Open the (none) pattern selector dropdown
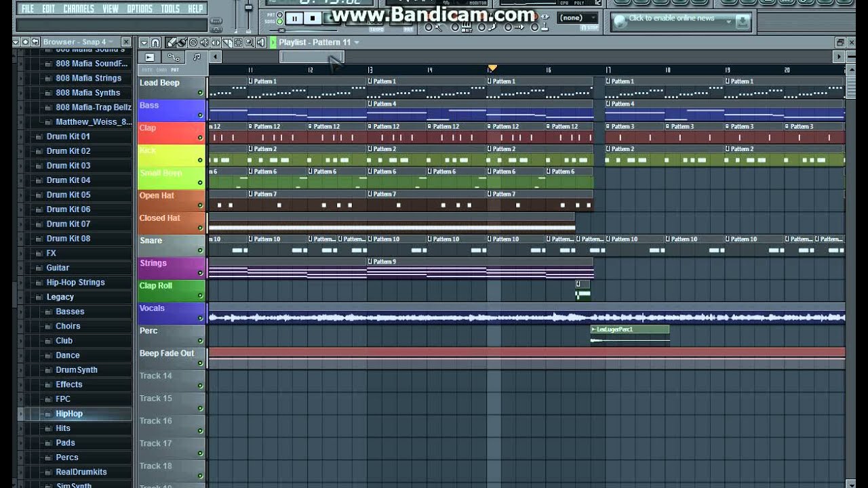This screenshot has height=488, width=868. pos(577,18)
